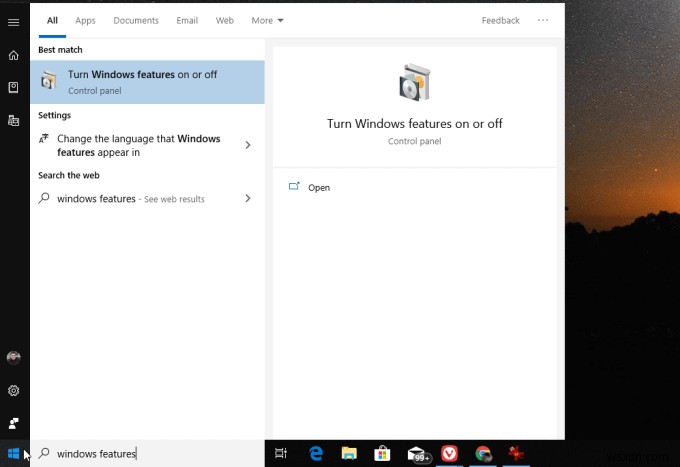The height and width of the screenshot is (467, 680).
Task: Open the three-dot options menu
Action: click(543, 20)
